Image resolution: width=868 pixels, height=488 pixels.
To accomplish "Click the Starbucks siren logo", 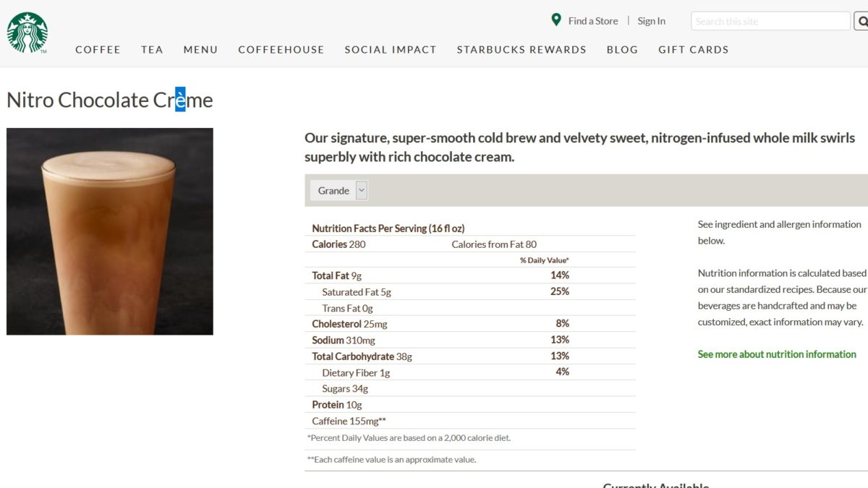I will [27, 33].
